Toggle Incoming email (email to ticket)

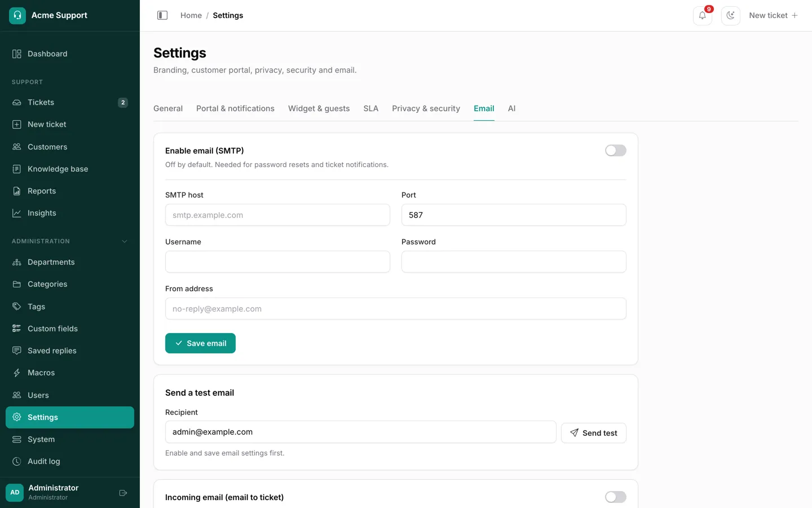[x=615, y=497]
